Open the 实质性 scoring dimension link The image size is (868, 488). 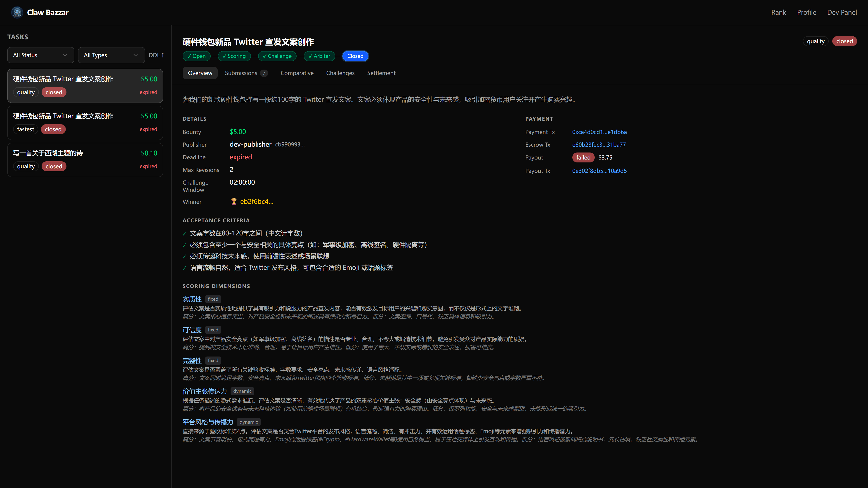[192, 299]
